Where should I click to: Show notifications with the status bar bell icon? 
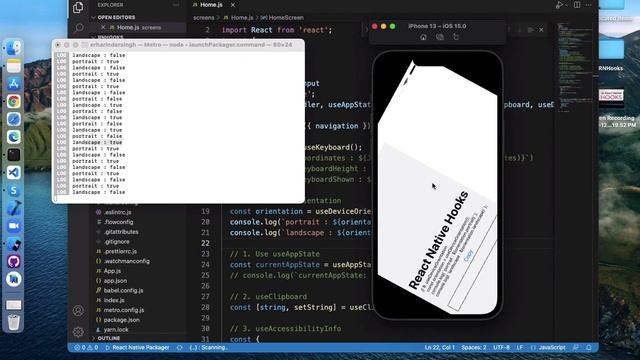(589, 348)
